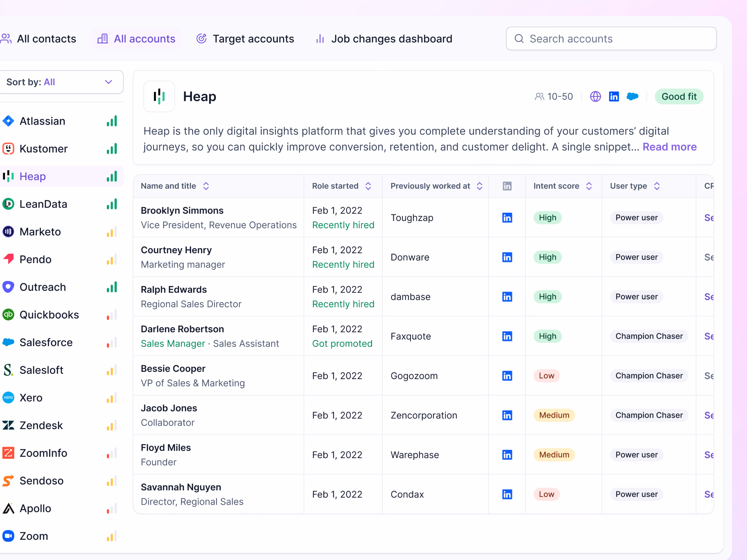747x560 pixels.
Task: Sort by User type column
Action: (657, 186)
